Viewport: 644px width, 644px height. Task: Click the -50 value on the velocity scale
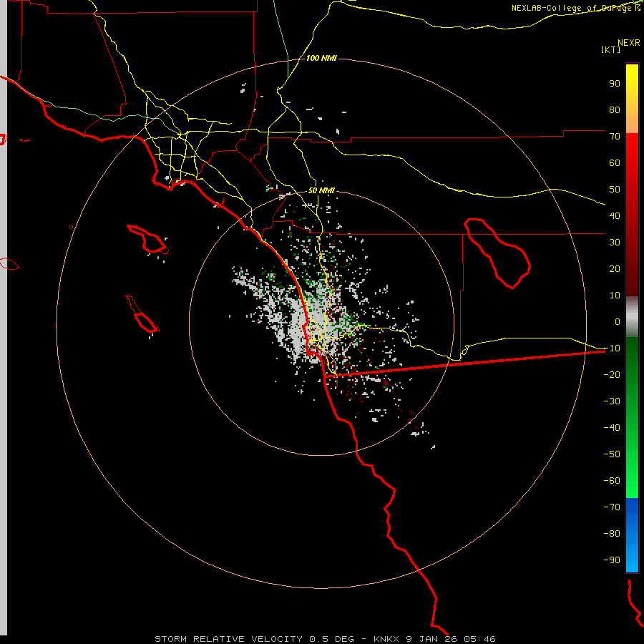pos(612,454)
